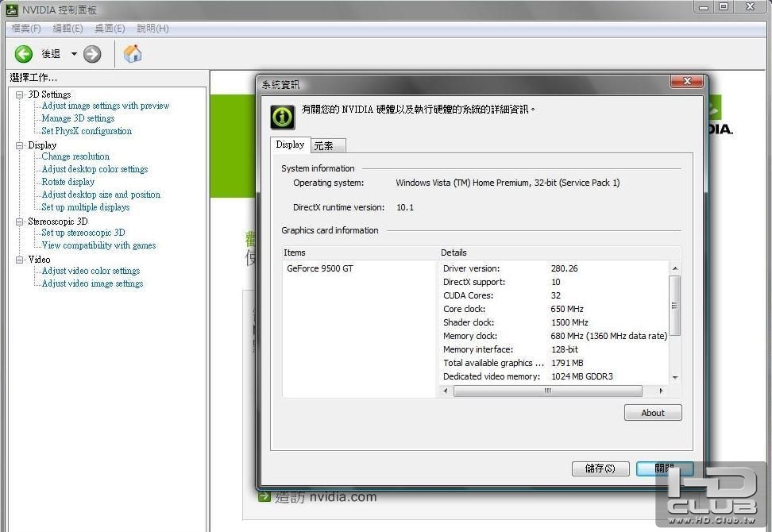Select the Stereoscopic 3D category label
The image size is (772, 532).
coord(58,222)
